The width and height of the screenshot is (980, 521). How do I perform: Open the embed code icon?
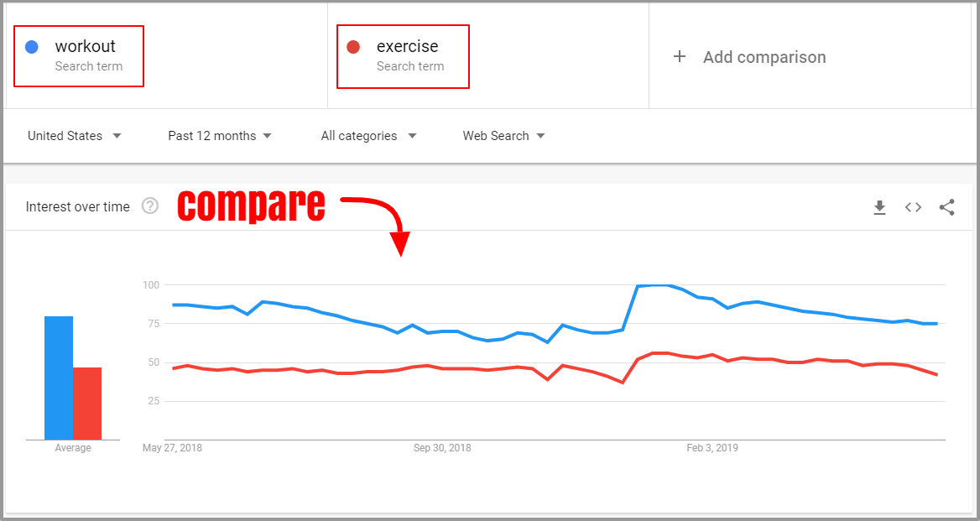tap(913, 207)
